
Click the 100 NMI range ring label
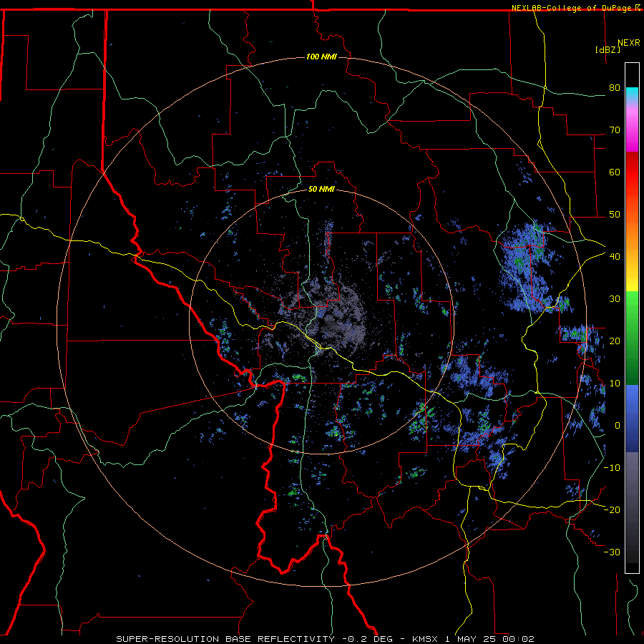pyautogui.click(x=321, y=57)
